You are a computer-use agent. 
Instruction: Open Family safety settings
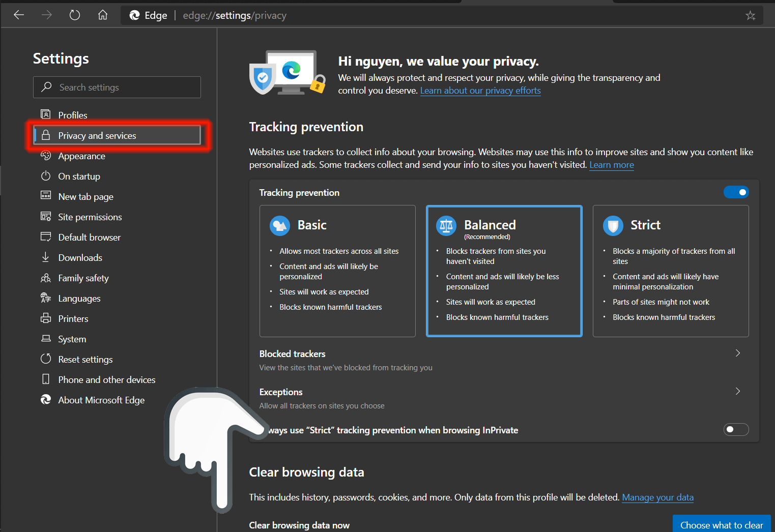117,278
